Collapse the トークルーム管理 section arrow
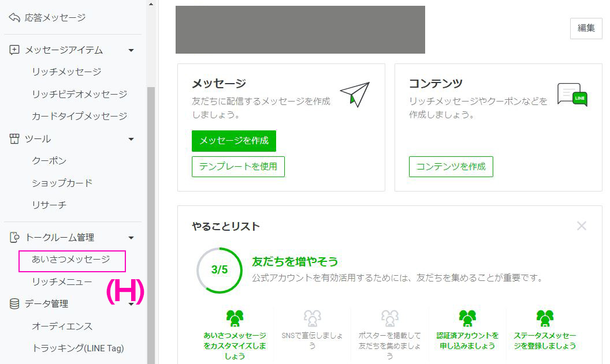Screen dimensions: 610x364 pyautogui.click(x=131, y=237)
